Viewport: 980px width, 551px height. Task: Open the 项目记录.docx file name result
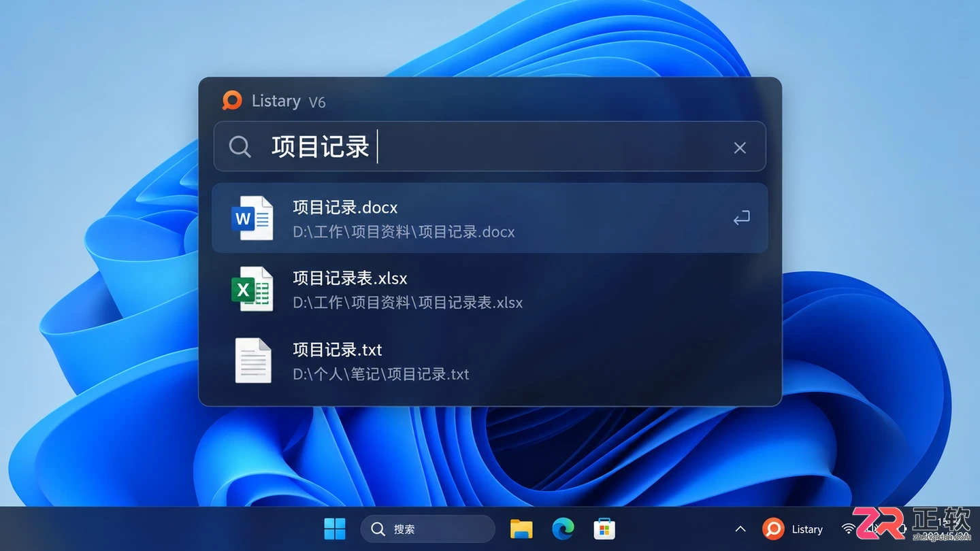(345, 207)
